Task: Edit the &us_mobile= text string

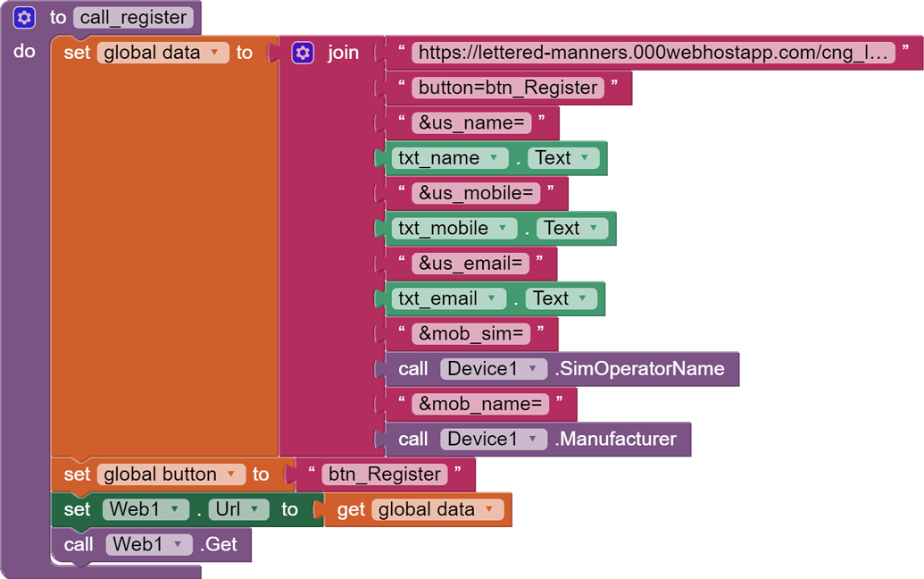Action: coord(476,193)
